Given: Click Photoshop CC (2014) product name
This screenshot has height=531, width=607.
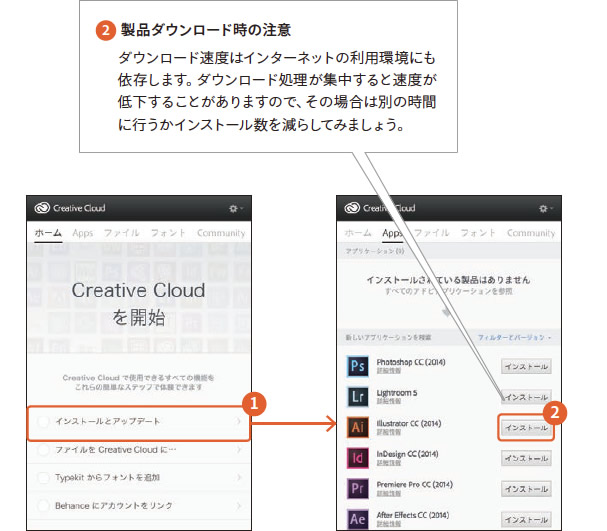Looking at the screenshot, I should tap(411, 362).
